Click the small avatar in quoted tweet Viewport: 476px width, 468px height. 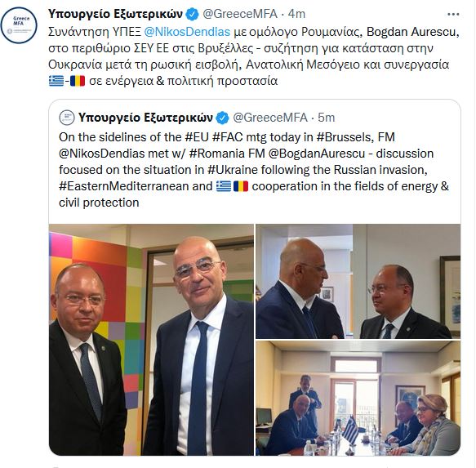point(67,118)
